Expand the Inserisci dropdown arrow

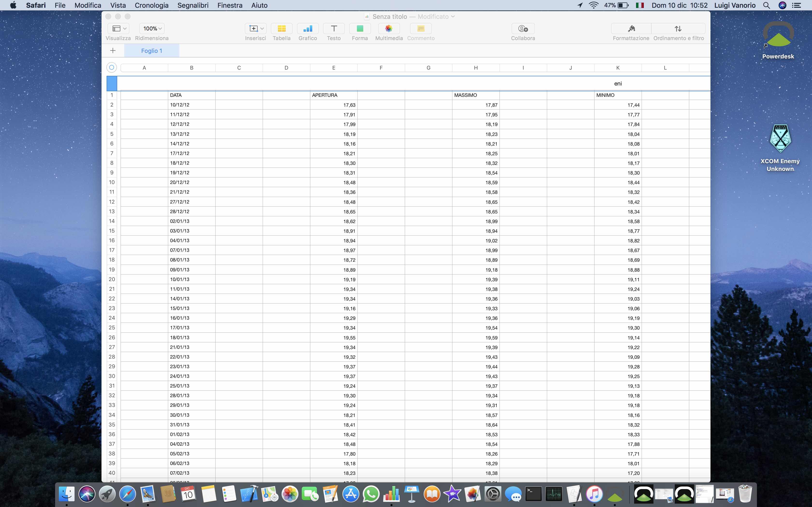[262, 28]
